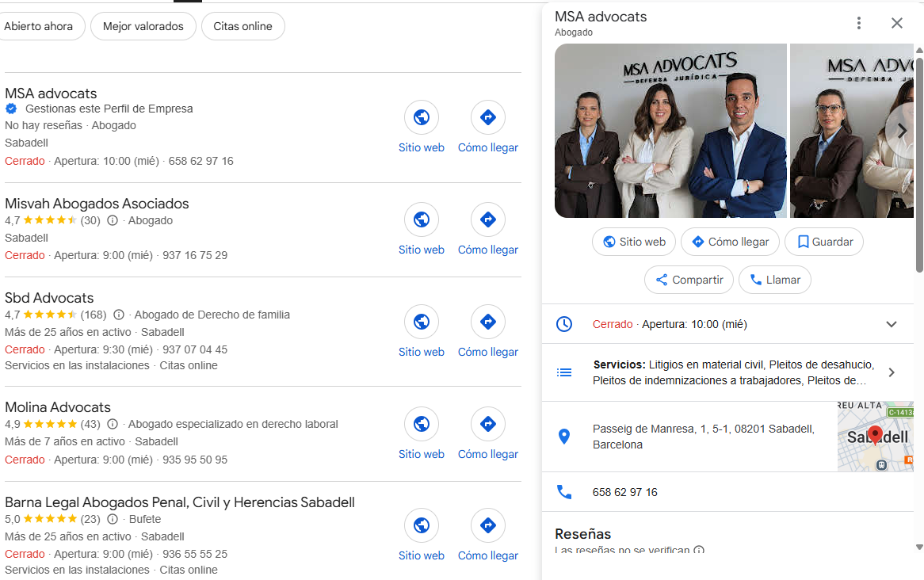Open Sitio web icon for Barna Legal Abogados
This screenshot has width=924, height=580.
(422, 525)
